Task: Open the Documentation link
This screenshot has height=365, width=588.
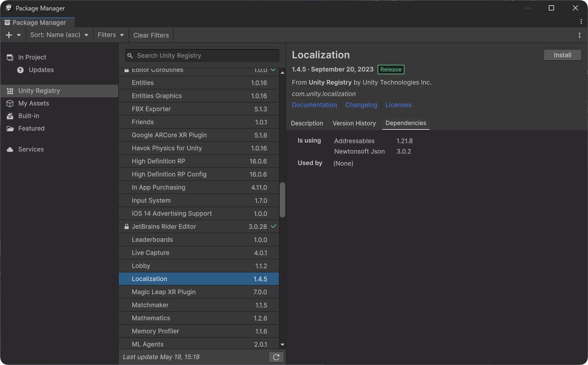Action: pos(314,105)
